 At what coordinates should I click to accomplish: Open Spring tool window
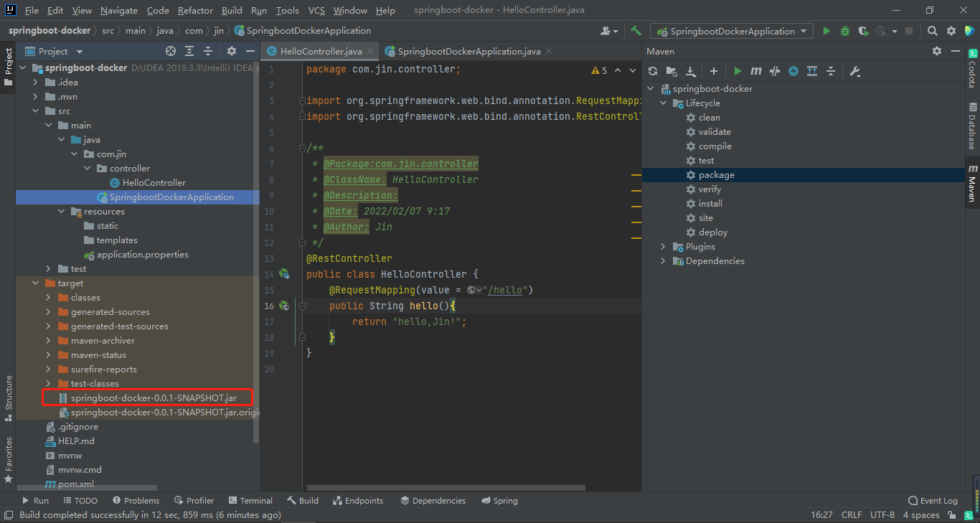499,501
